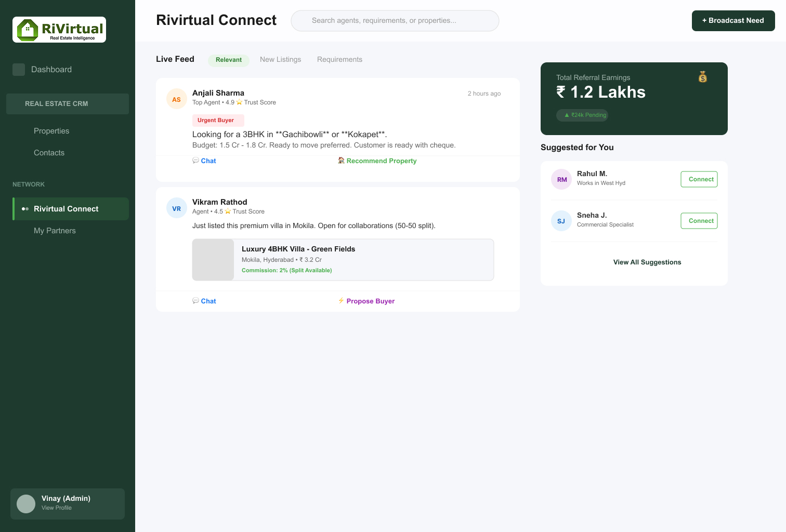Open the Luxury 4BHK Villa listing thumbnail
This screenshot has width=786, height=532.
point(213,260)
